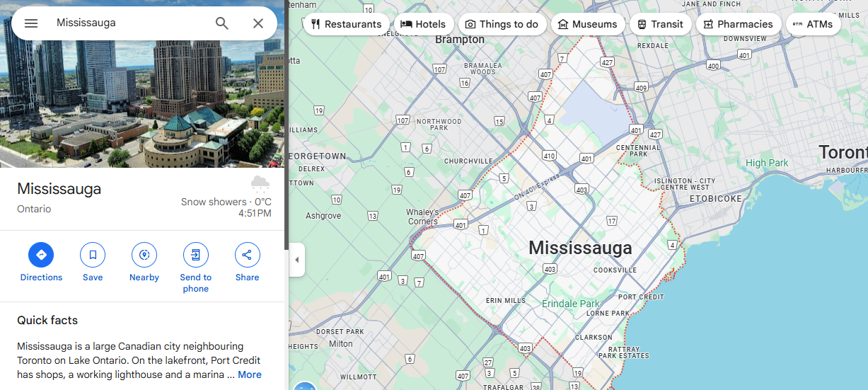This screenshot has width=868, height=390.
Task: Click the Milton map label
Action: [341, 344]
